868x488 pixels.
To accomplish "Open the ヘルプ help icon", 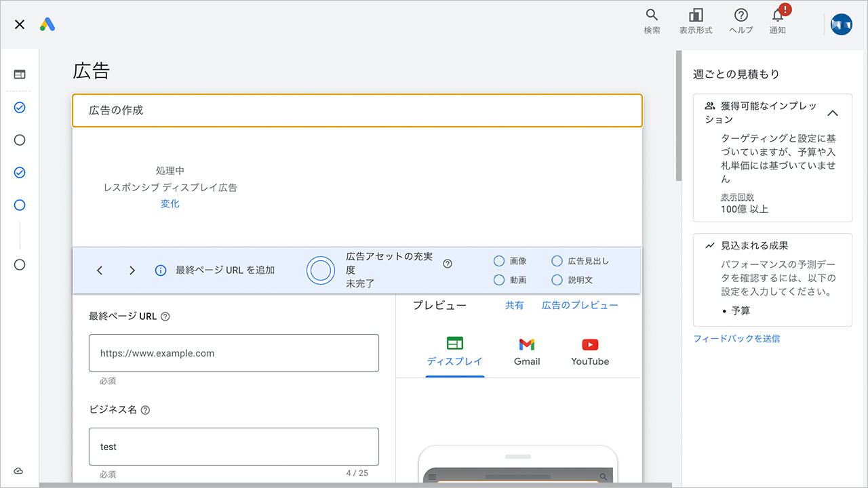I will 741,15.
